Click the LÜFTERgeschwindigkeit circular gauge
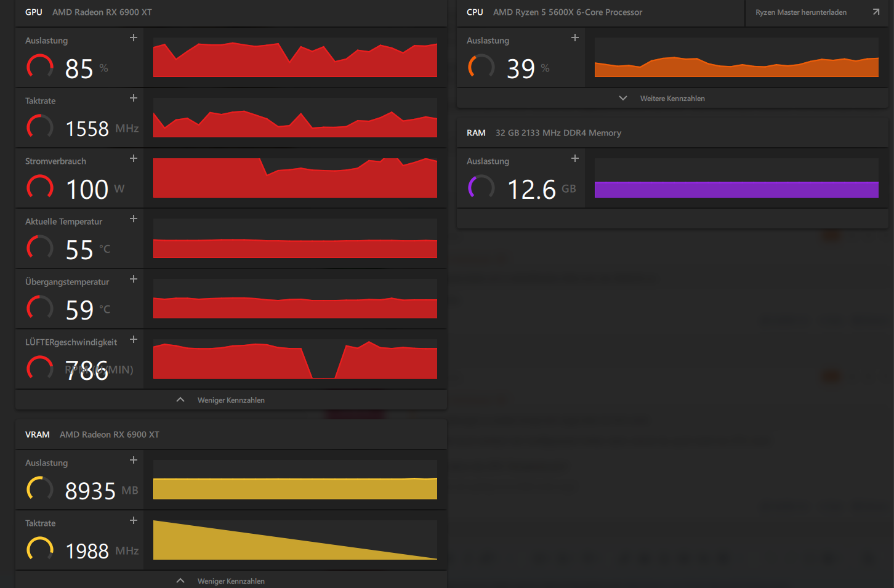 (x=40, y=368)
